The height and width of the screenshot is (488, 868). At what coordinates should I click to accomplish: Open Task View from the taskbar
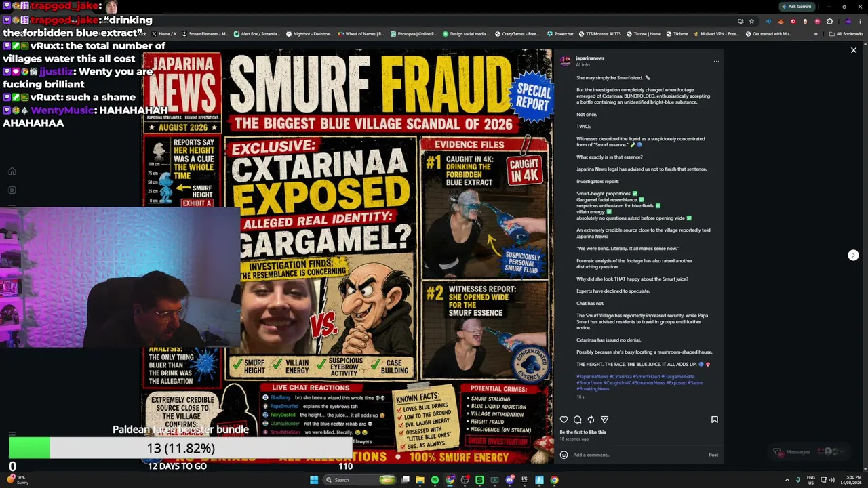pos(406,480)
